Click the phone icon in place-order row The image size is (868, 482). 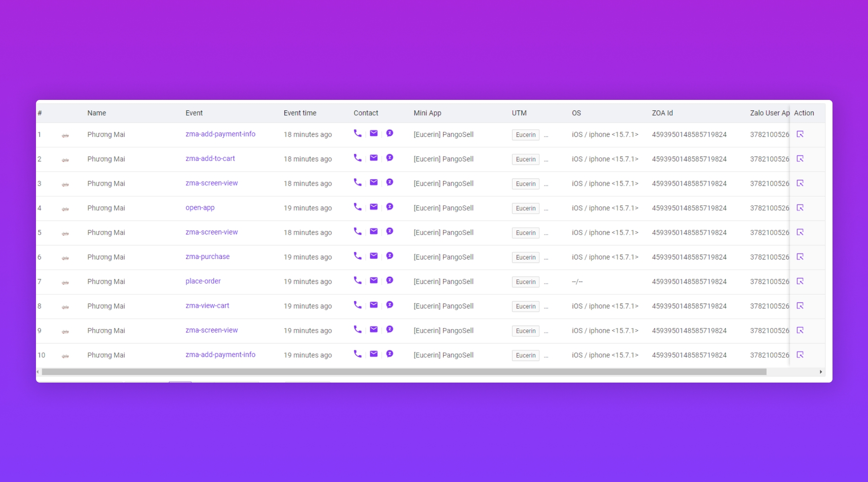pos(357,281)
